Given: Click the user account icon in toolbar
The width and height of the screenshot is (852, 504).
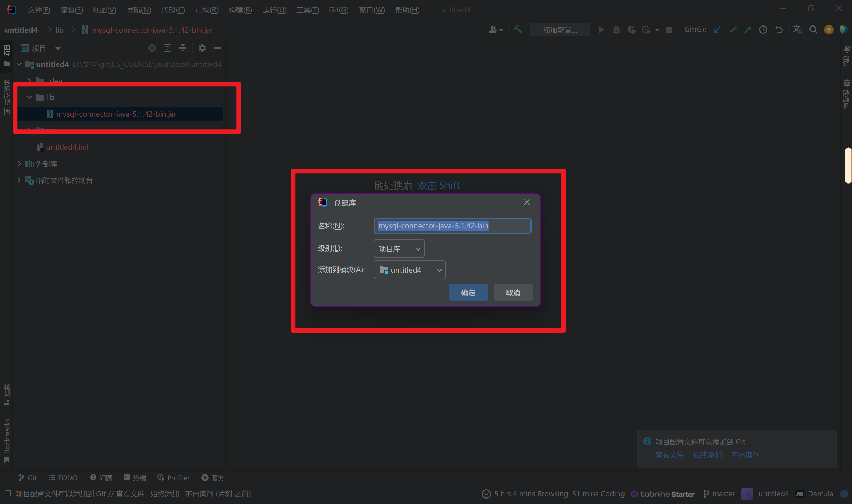Looking at the screenshot, I should (x=496, y=30).
